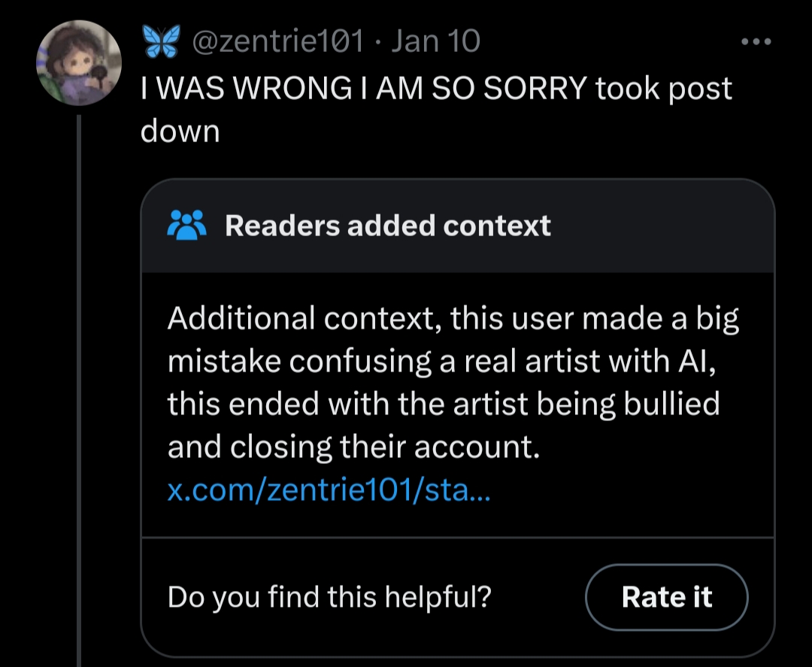Click the "Readers added context" heading

tap(387, 226)
